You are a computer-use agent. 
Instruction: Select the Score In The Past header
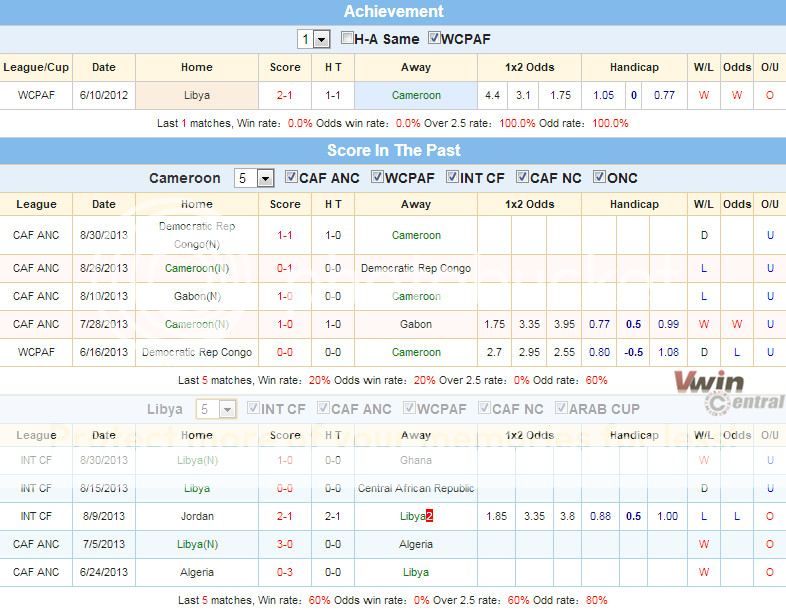[393, 150]
